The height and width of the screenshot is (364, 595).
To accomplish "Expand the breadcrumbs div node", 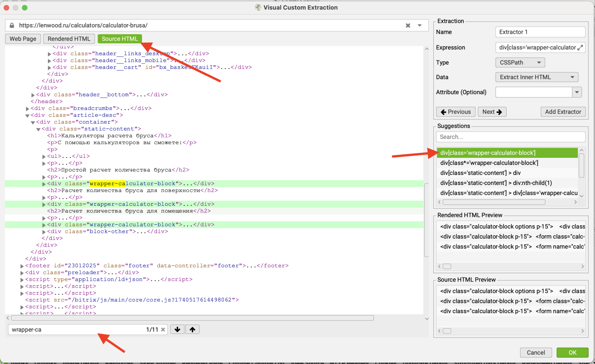I will coord(27,109).
